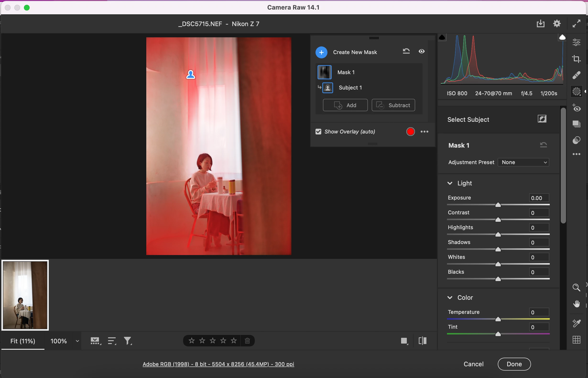The width and height of the screenshot is (588, 378).
Task: Select the Zoom magnifier tool
Action: pyautogui.click(x=577, y=288)
